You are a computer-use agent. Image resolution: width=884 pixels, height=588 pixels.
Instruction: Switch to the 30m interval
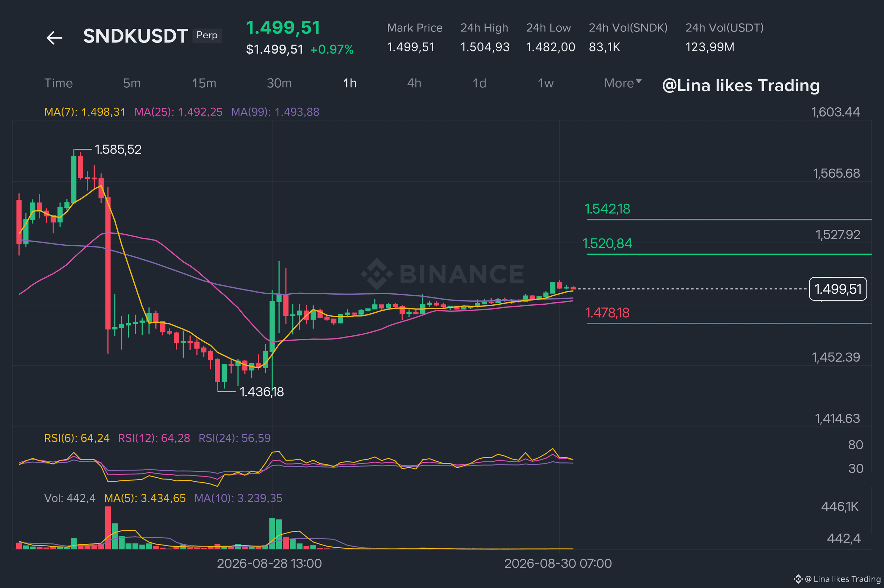pos(279,83)
